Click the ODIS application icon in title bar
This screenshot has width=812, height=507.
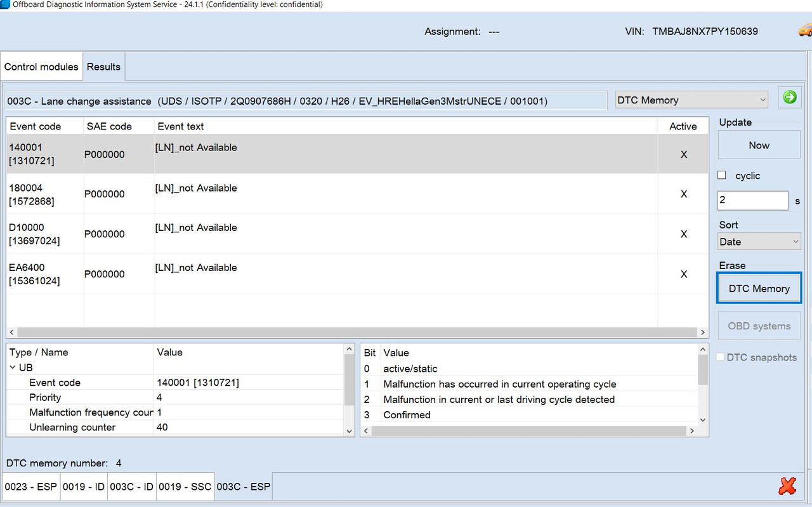[5, 4]
